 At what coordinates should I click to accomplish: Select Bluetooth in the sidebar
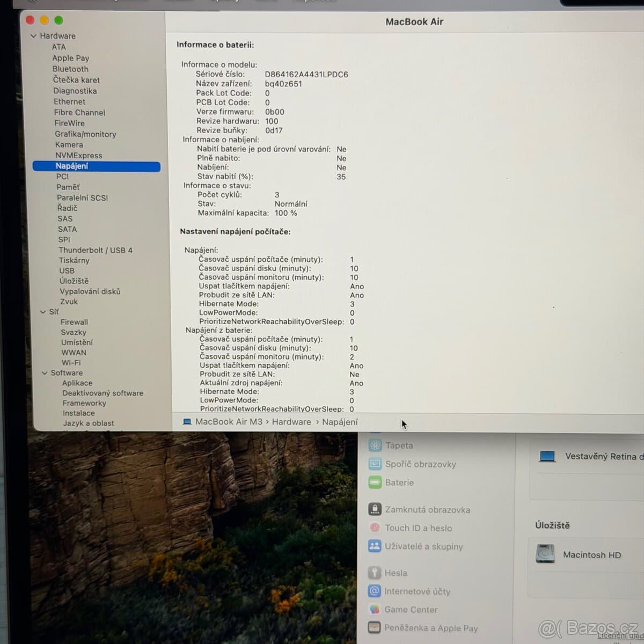click(x=70, y=69)
